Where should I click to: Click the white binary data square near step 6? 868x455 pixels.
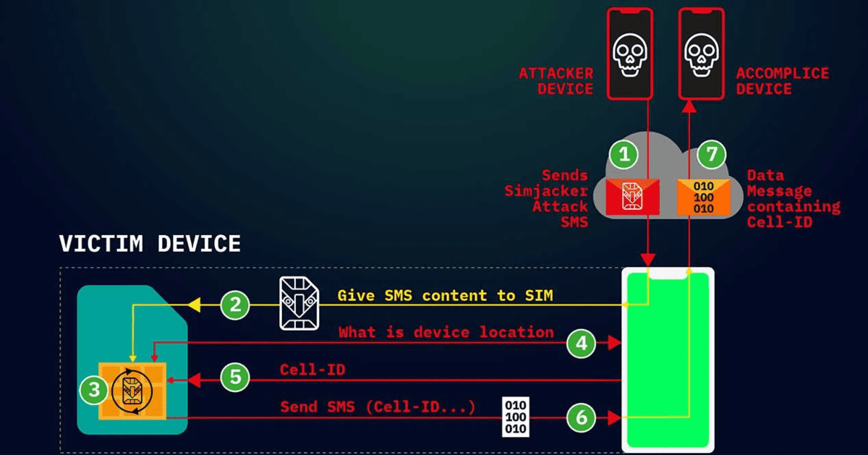tap(516, 416)
